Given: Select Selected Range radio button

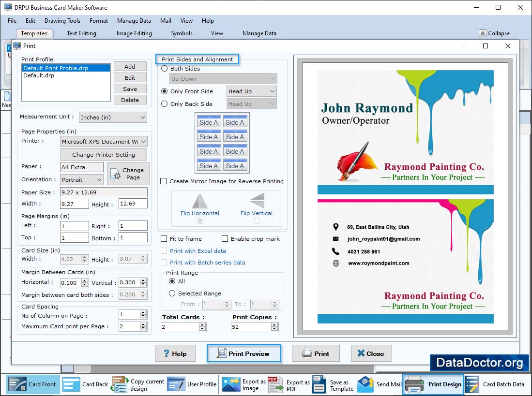Looking at the screenshot, I should [x=172, y=293].
